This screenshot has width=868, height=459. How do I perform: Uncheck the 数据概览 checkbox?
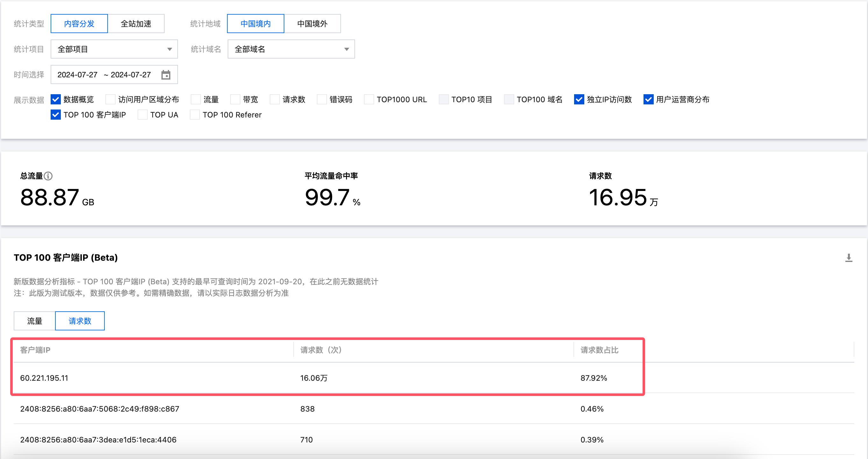coord(56,99)
